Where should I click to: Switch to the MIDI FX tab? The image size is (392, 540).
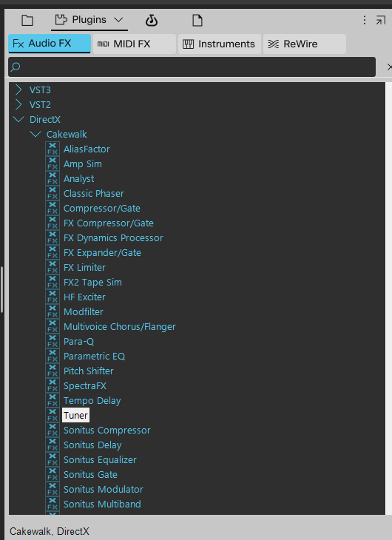[135, 44]
